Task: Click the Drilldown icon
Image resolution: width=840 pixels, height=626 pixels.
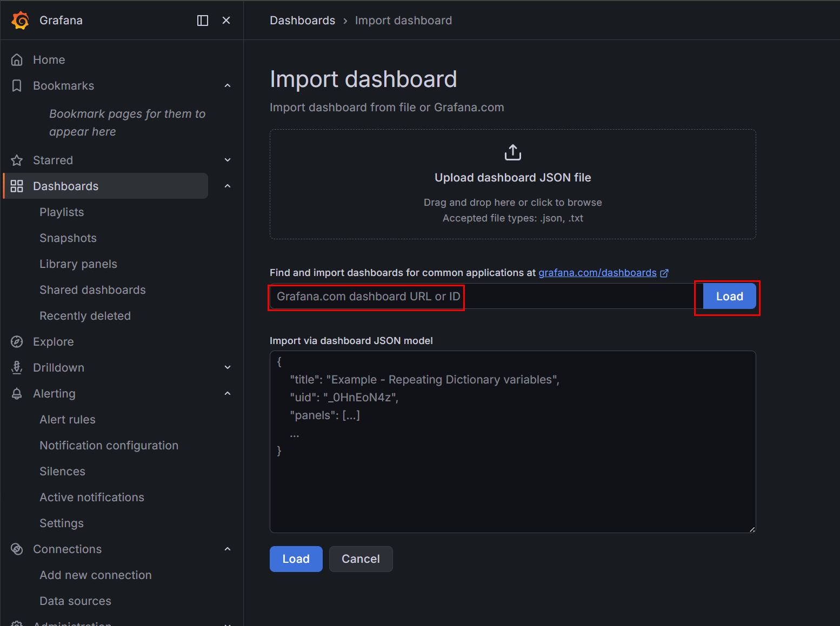Action: click(17, 368)
